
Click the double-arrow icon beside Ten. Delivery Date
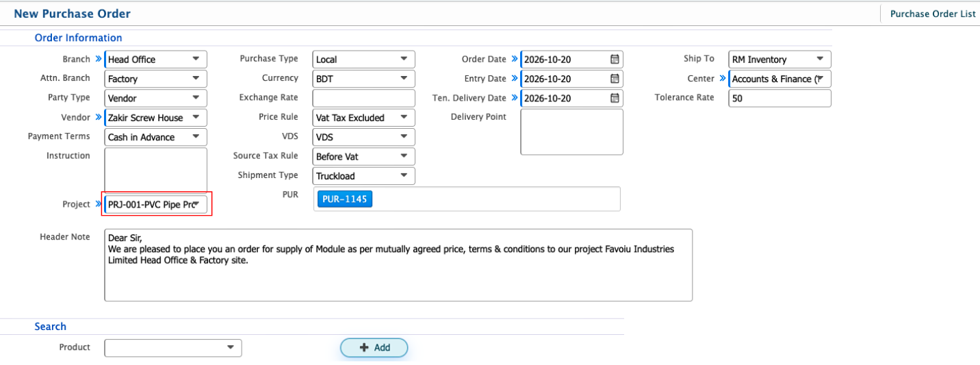point(514,97)
